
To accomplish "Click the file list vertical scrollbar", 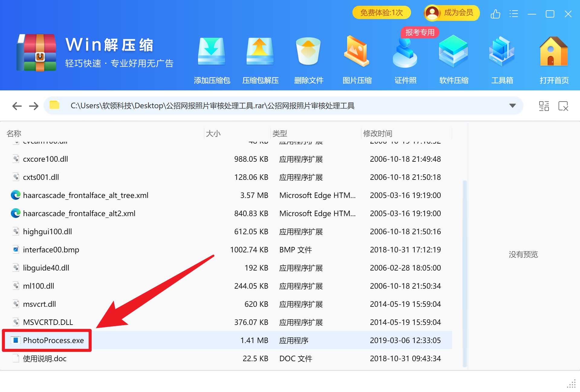I will pos(465,274).
